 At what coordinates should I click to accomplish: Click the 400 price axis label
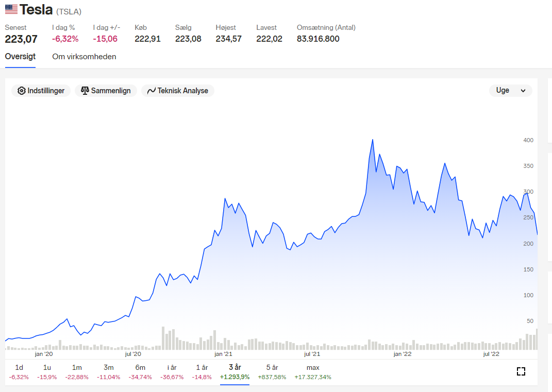tap(528, 140)
